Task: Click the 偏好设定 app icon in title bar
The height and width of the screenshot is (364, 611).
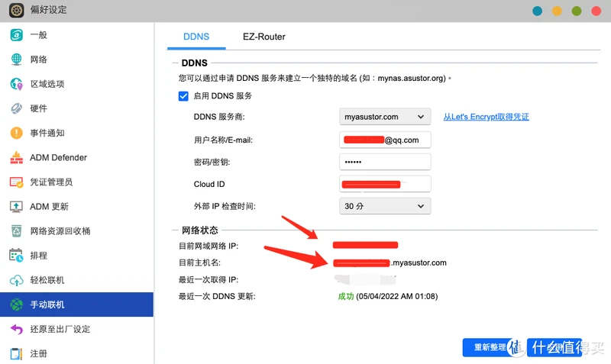Action: (x=16, y=10)
